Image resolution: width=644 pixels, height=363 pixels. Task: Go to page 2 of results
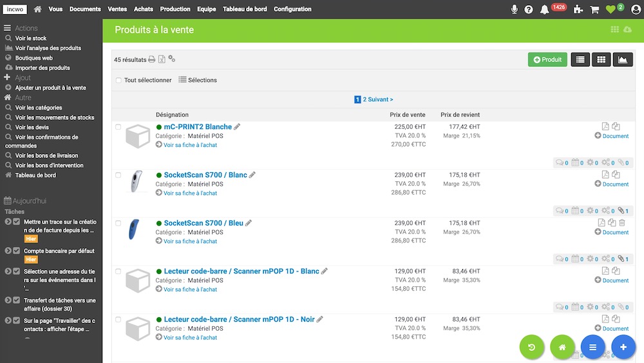coord(365,99)
